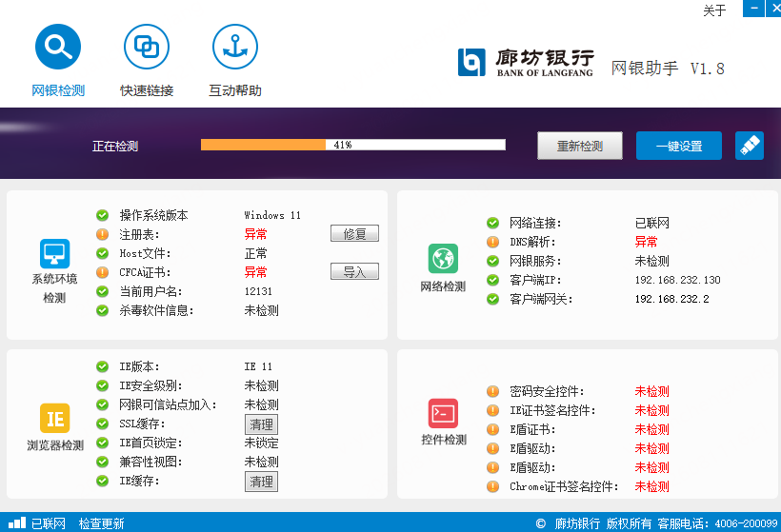The image size is (781, 532).
Task: Click the 杀毒软件信息 label
Action: (x=156, y=310)
